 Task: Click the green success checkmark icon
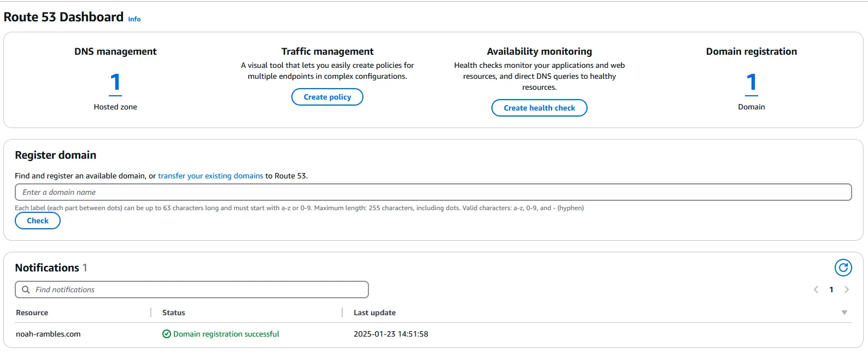pos(167,334)
